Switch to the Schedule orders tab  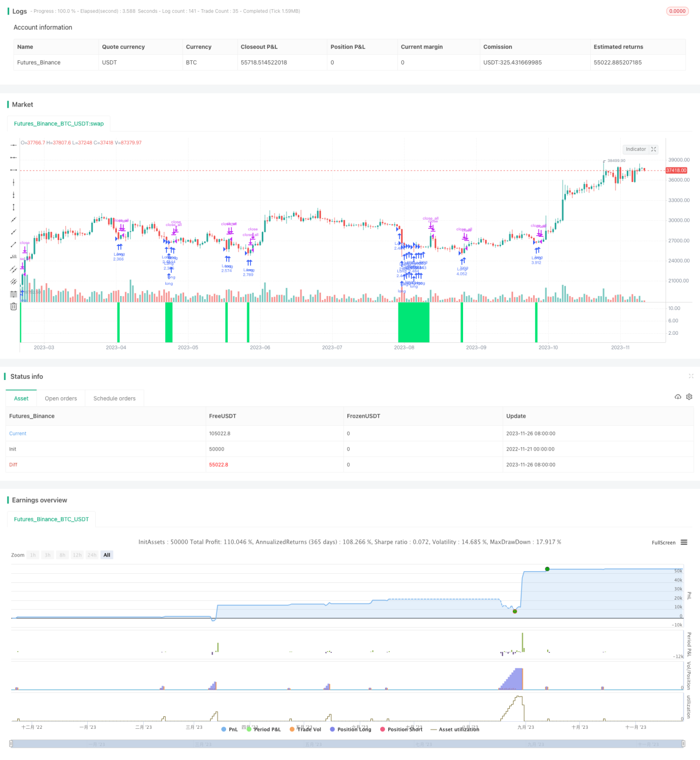(x=114, y=398)
